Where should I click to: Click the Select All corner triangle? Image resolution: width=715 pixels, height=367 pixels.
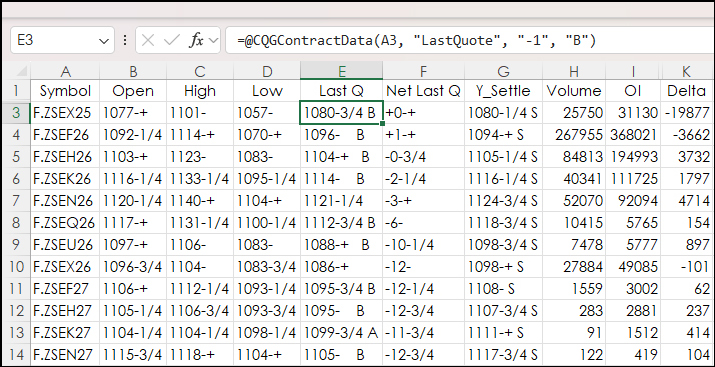[20, 71]
